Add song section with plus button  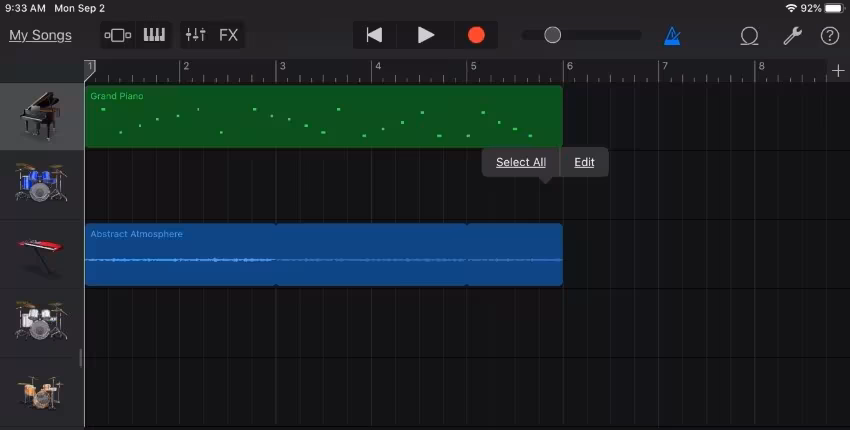click(x=838, y=70)
